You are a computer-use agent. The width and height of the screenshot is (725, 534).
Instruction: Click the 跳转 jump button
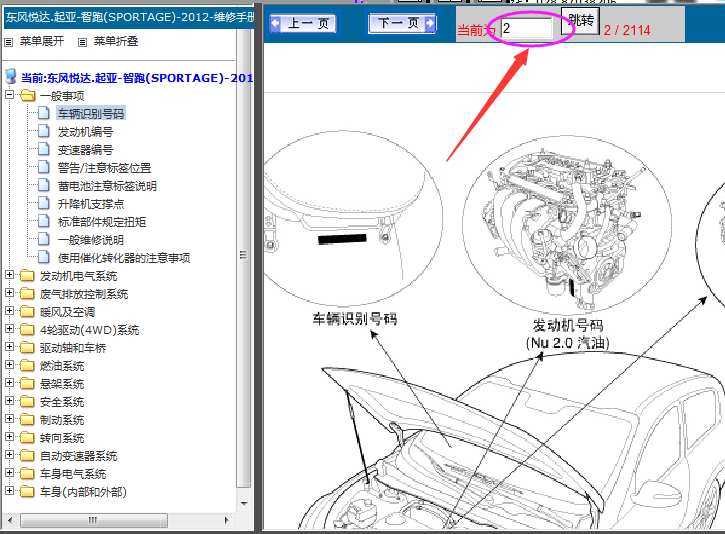tap(581, 20)
